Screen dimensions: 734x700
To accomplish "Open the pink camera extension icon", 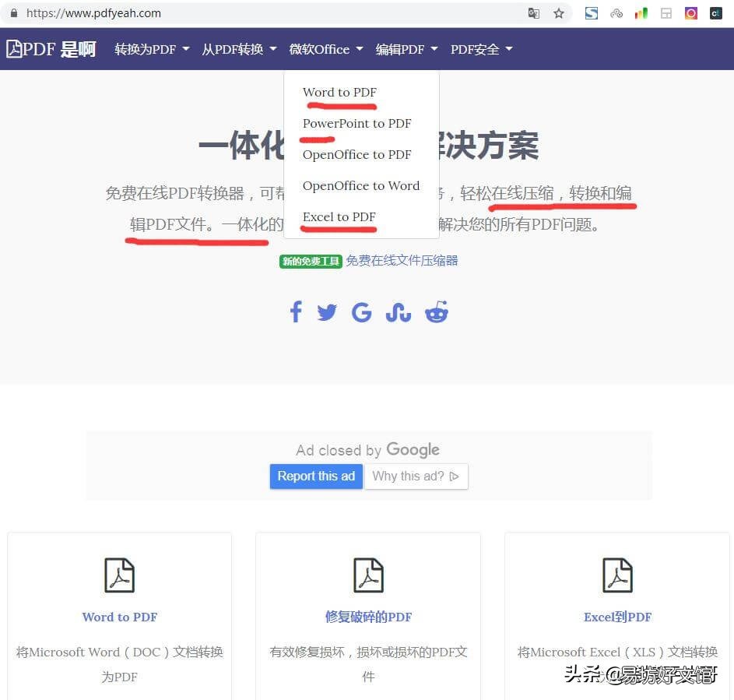I will [691, 13].
